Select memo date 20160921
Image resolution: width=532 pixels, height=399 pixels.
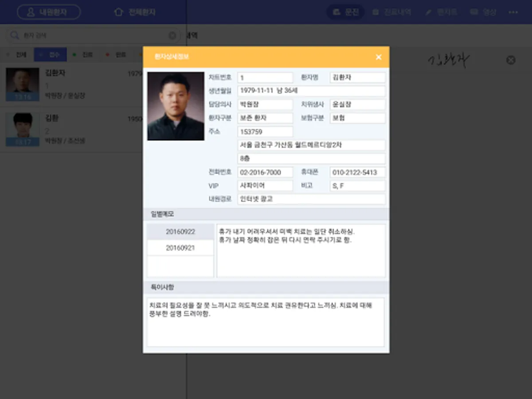coord(180,248)
